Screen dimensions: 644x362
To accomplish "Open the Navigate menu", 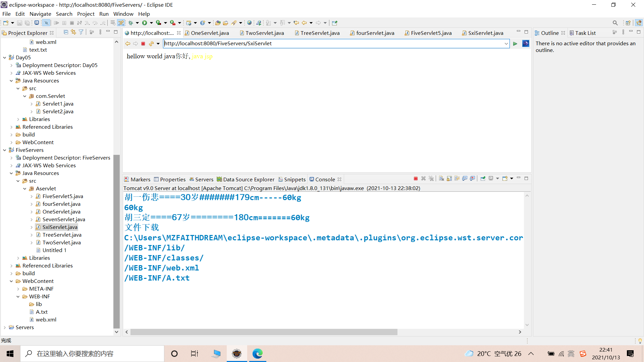I will click(x=40, y=14).
